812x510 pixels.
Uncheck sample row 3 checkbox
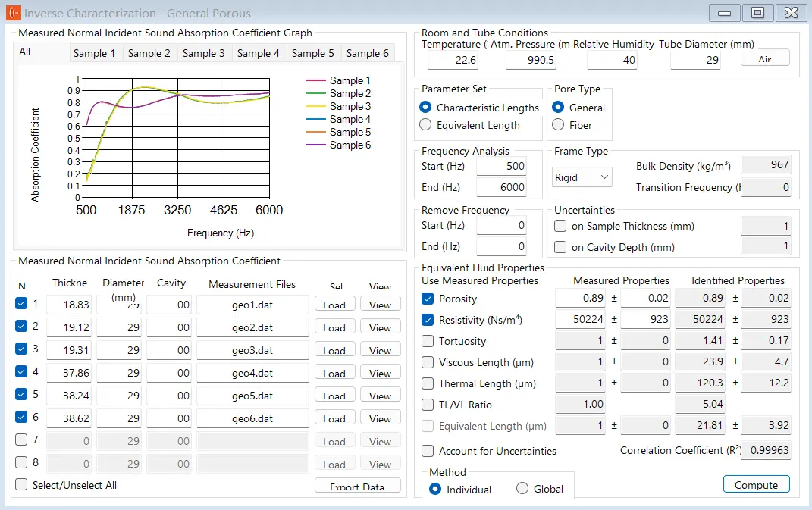(x=21, y=349)
